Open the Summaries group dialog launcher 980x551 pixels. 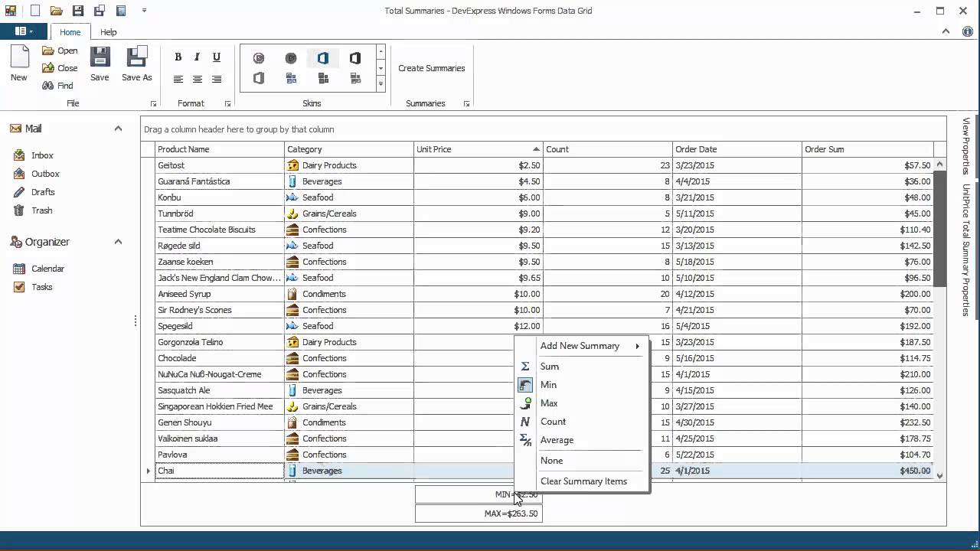point(466,104)
